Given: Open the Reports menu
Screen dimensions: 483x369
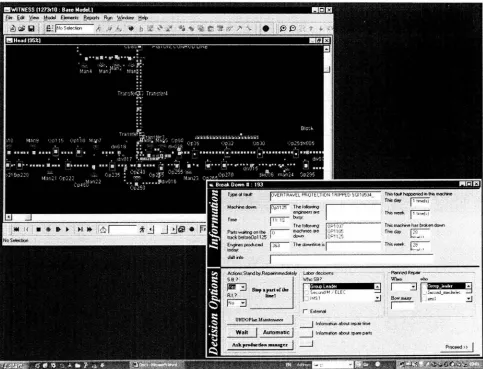Looking at the screenshot, I should click(x=91, y=18).
